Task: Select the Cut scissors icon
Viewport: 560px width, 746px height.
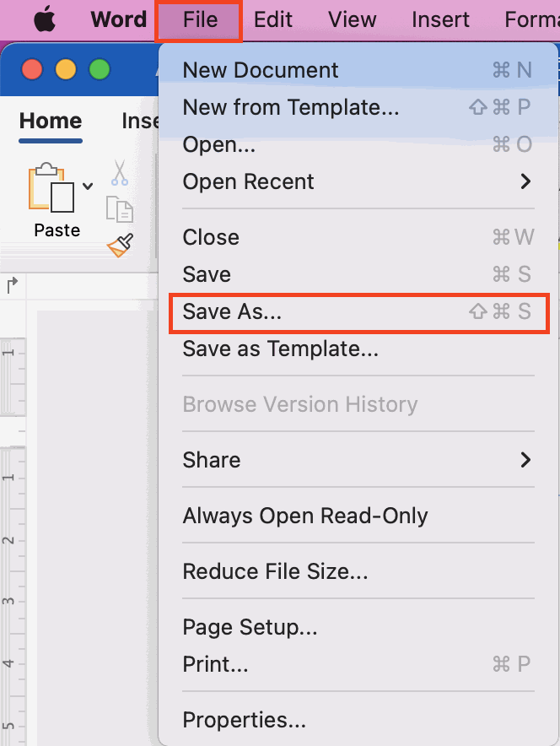Action: pos(119,172)
